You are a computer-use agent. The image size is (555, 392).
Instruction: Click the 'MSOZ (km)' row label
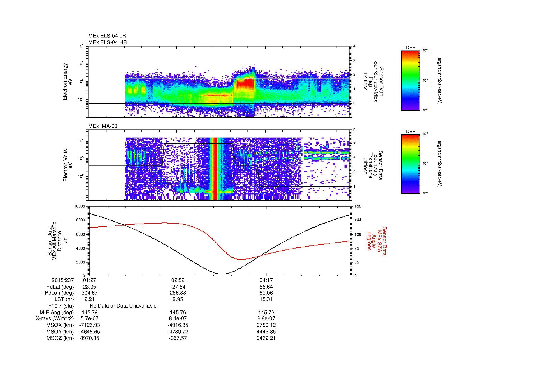(60, 338)
